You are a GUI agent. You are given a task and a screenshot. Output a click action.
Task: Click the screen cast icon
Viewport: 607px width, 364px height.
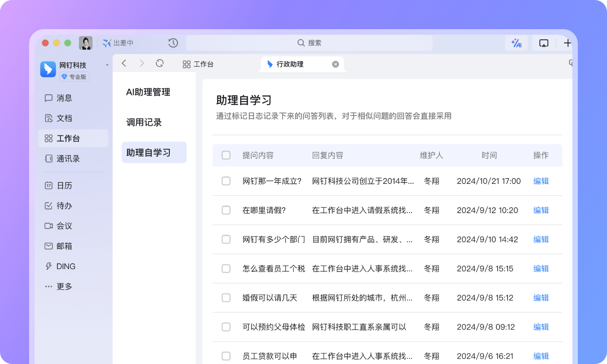pyautogui.click(x=544, y=43)
